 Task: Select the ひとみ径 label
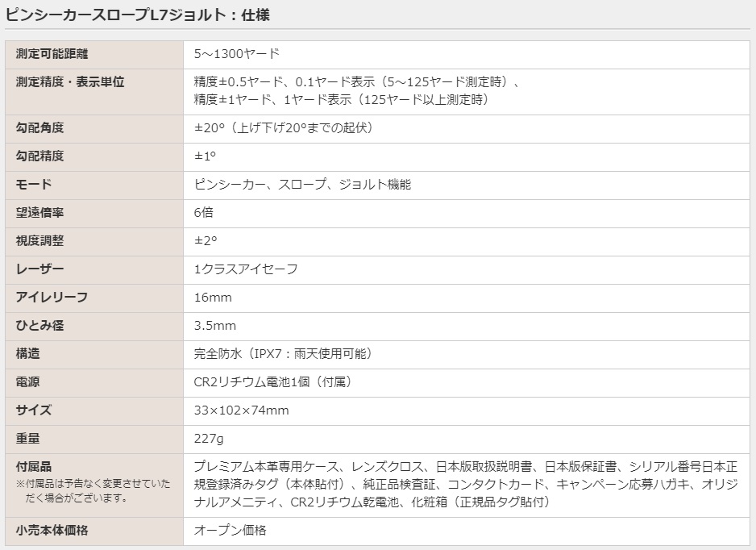pyautogui.click(x=39, y=325)
